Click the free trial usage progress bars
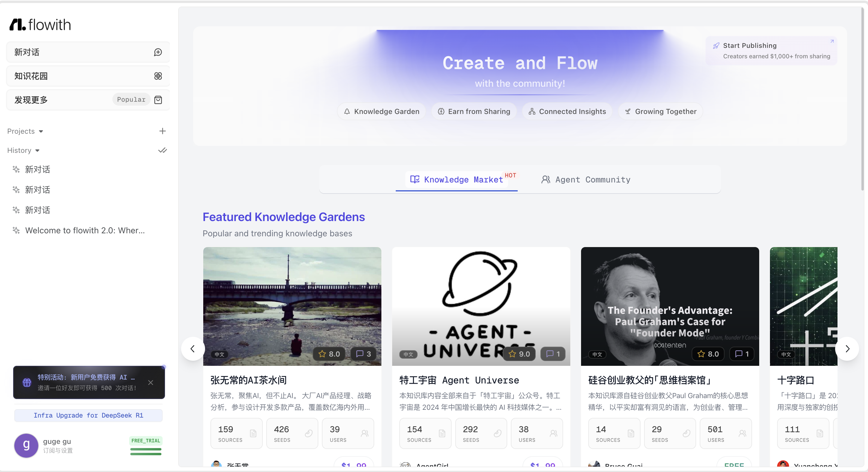The width and height of the screenshot is (868, 472). [146, 452]
